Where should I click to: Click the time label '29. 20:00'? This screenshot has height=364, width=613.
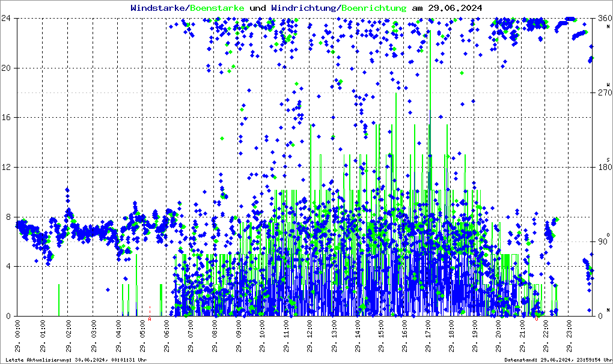[498, 336]
